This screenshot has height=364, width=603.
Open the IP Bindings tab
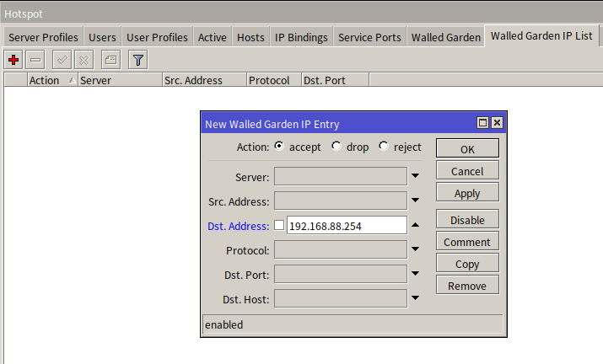[x=301, y=37]
